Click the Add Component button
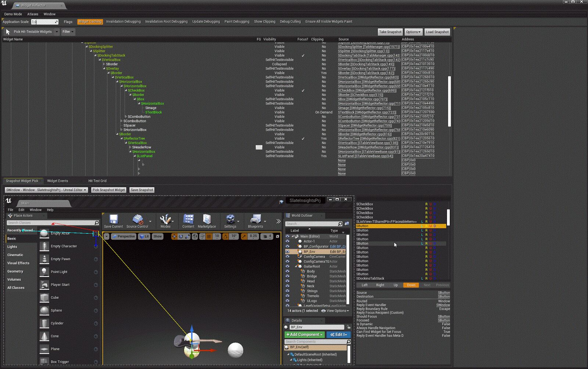Screen dimensions: 588x369 tap(304, 334)
